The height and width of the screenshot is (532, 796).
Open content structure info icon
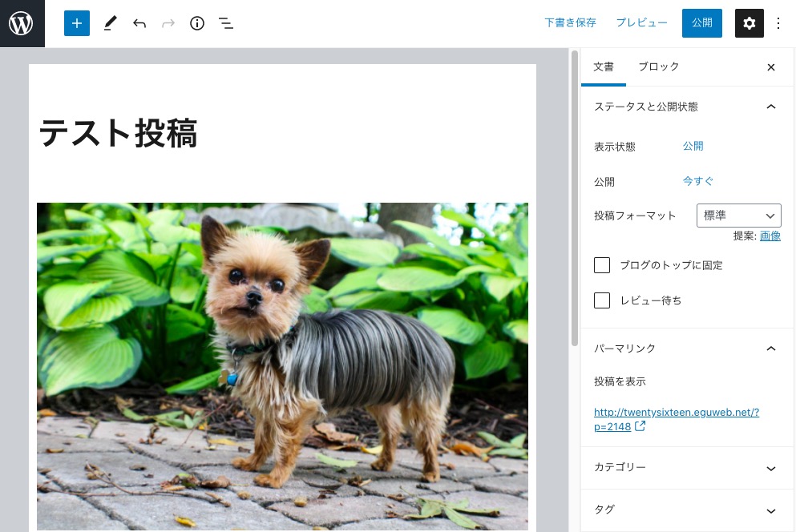point(197,23)
